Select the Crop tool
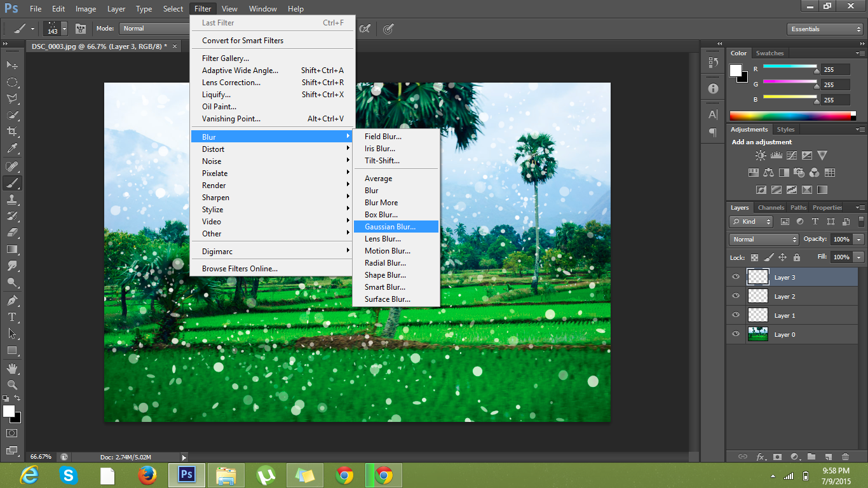The height and width of the screenshot is (488, 868). (11, 132)
